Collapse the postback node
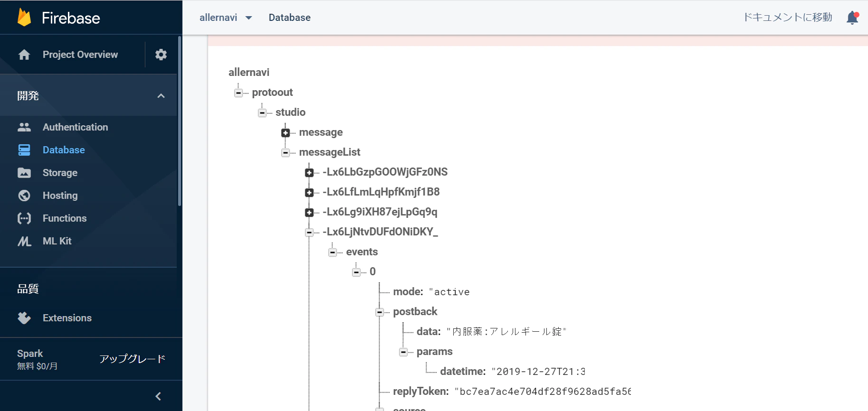 tap(380, 312)
